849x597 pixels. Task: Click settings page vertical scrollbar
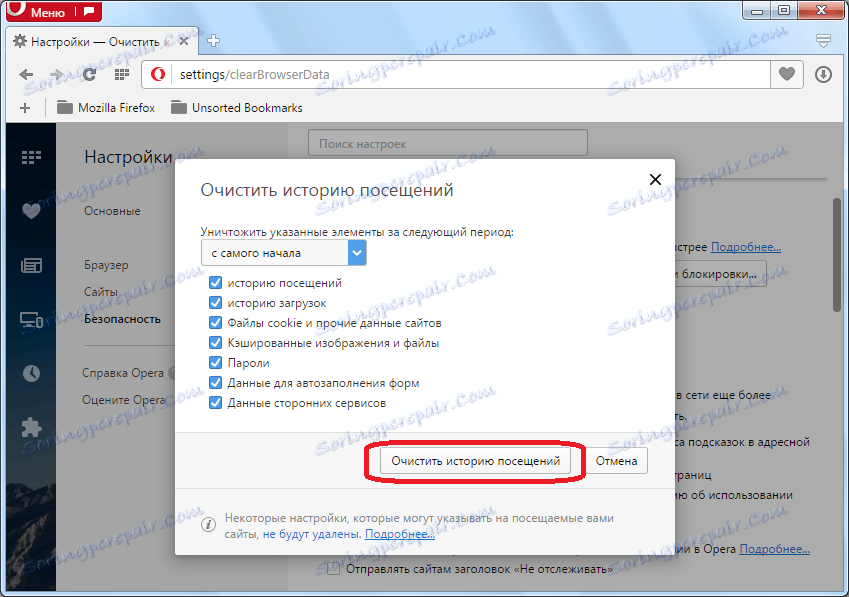(837, 254)
